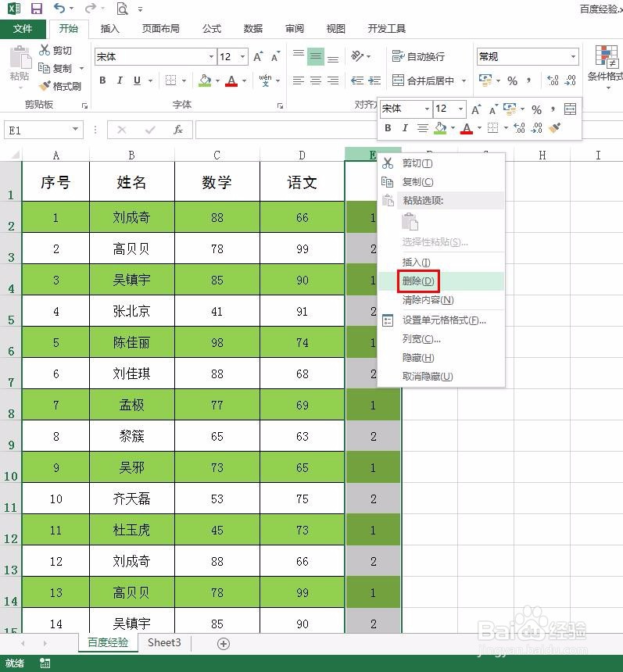Click the Format Painter icon in mini toolbar
Screen dimensions: 623x672
pos(554,127)
